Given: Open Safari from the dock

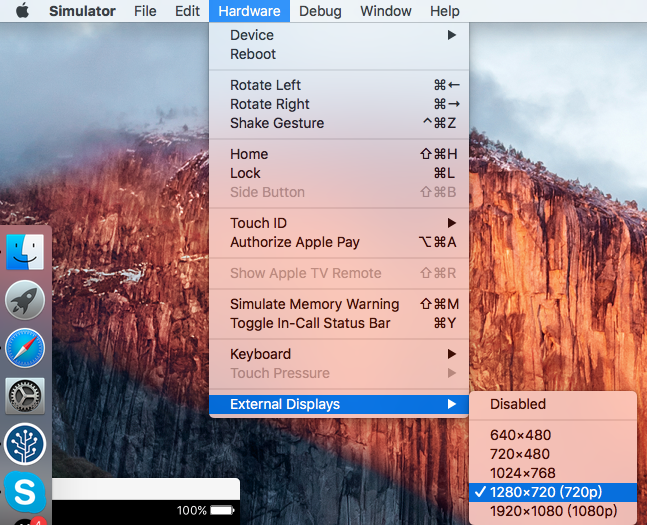Looking at the screenshot, I should 25,348.
